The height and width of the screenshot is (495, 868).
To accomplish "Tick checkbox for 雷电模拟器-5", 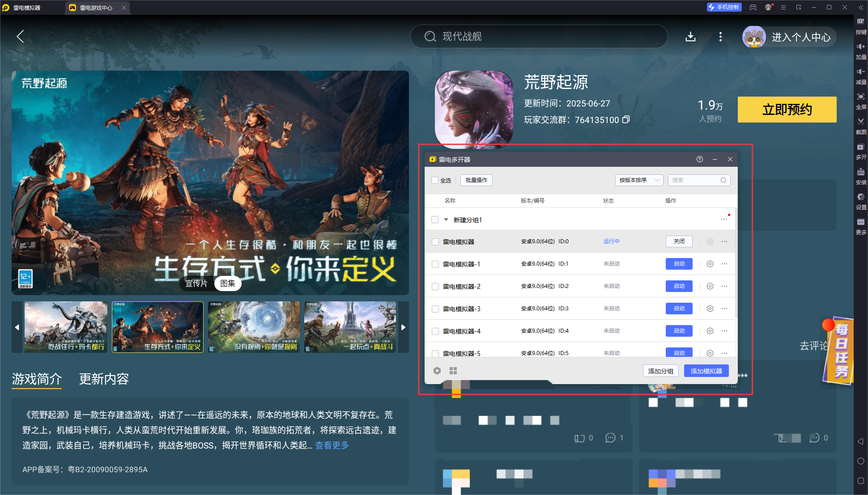I will pos(435,353).
